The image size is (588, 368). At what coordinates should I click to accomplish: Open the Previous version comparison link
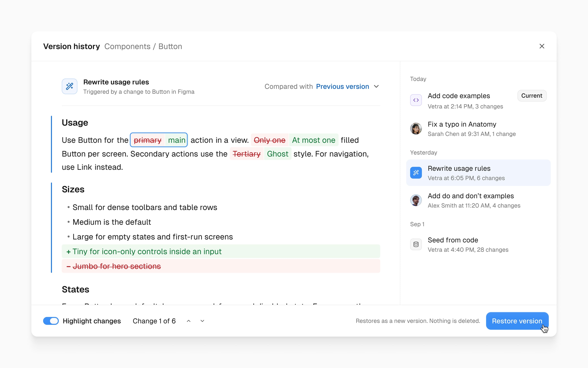pyautogui.click(x=342, y=86)
